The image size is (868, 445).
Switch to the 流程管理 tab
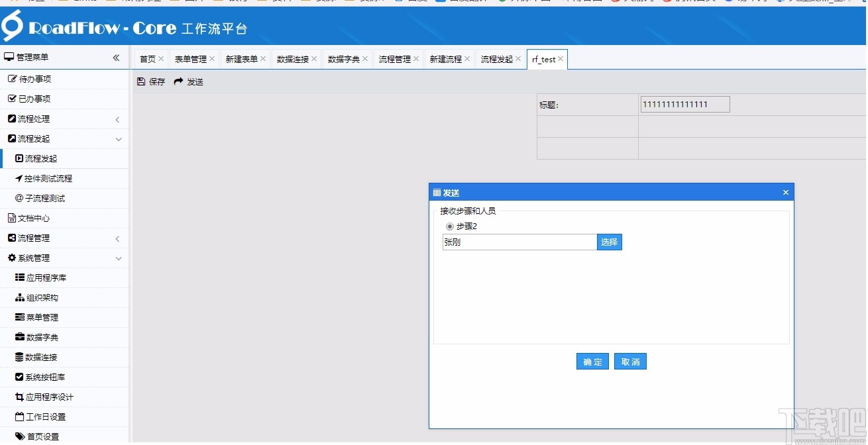[x=394, y=59]
